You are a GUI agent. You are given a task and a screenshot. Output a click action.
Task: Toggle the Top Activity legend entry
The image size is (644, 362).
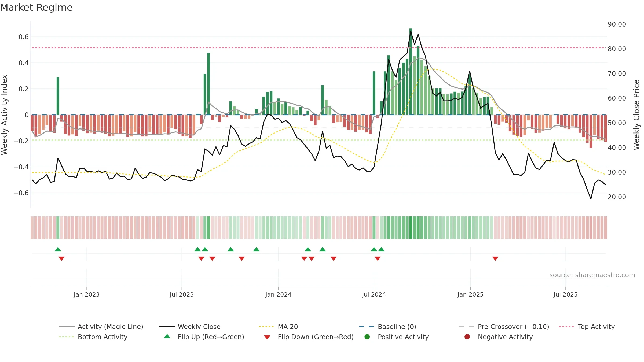pyautogui.click(x=587, y=327)
